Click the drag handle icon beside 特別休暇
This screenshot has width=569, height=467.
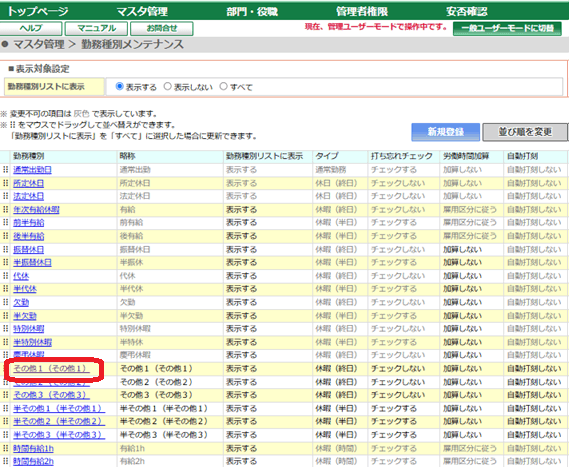coord(5,329)
